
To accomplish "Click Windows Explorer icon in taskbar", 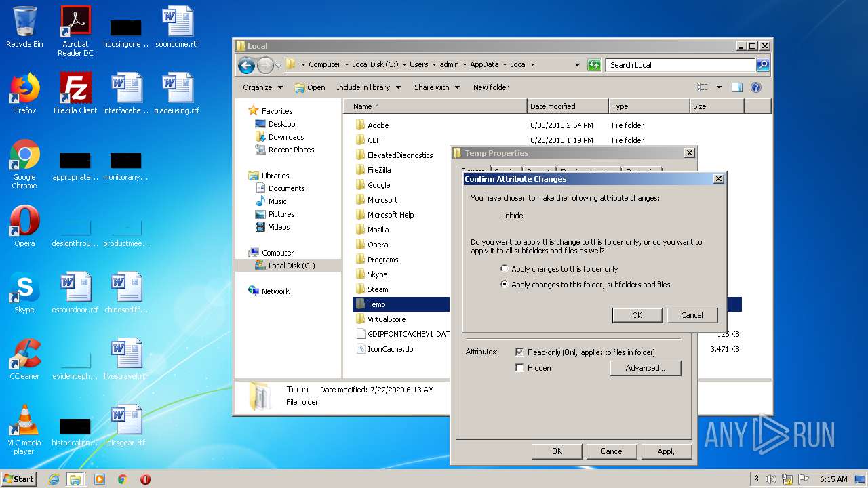I will (75, 479).
